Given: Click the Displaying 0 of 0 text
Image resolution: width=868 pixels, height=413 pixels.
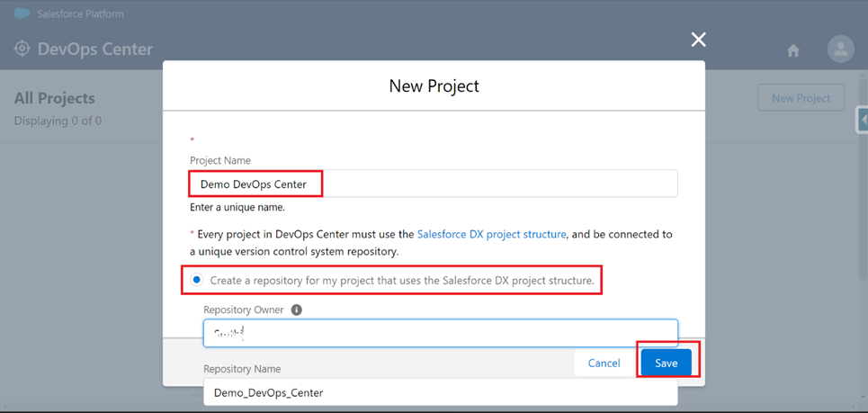Looking at the screenshot, I should 58,121.
